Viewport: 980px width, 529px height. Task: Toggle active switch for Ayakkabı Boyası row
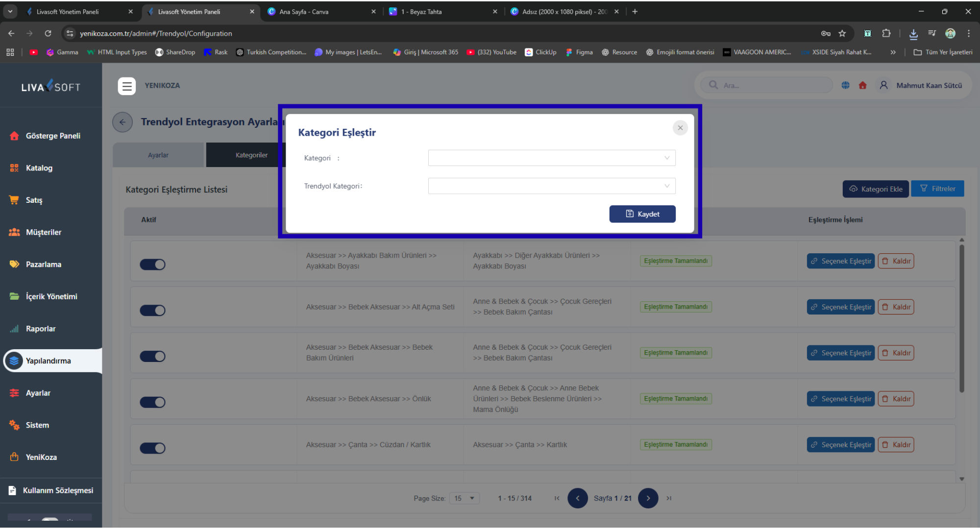[x=152, y=264]
